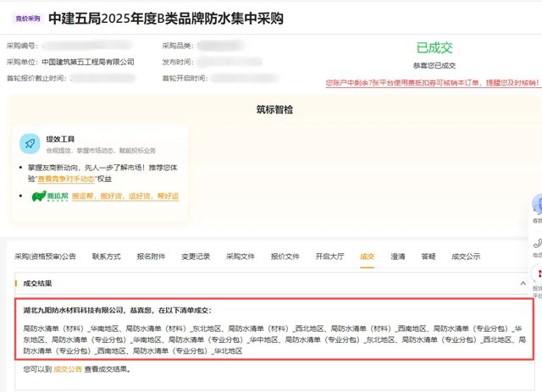Screen dimensions: 542x392
Task: Click the purple 竞价采购 tag badge
Action: pyautogui.click(x=28, y=19)
